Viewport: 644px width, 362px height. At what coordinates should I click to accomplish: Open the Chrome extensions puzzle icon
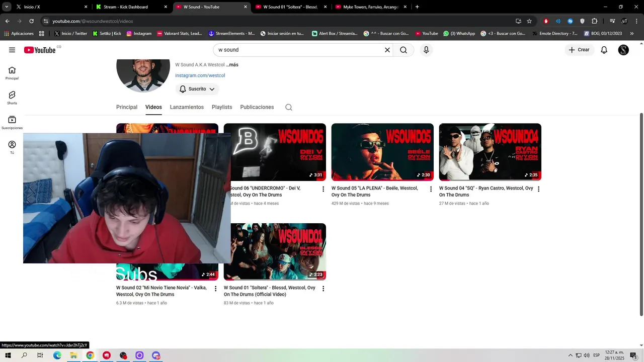595,21
